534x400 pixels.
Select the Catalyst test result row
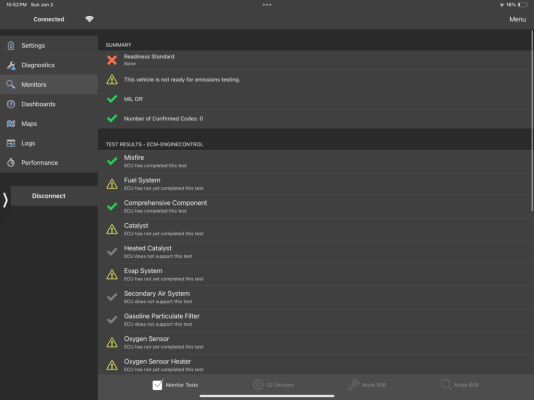[x=315, y=229]
